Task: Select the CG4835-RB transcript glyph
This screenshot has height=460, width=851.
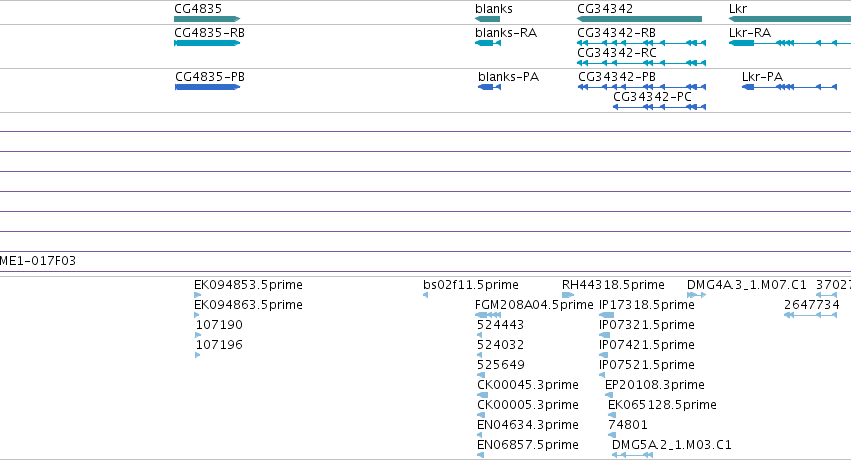Action: tap(207, 43)
